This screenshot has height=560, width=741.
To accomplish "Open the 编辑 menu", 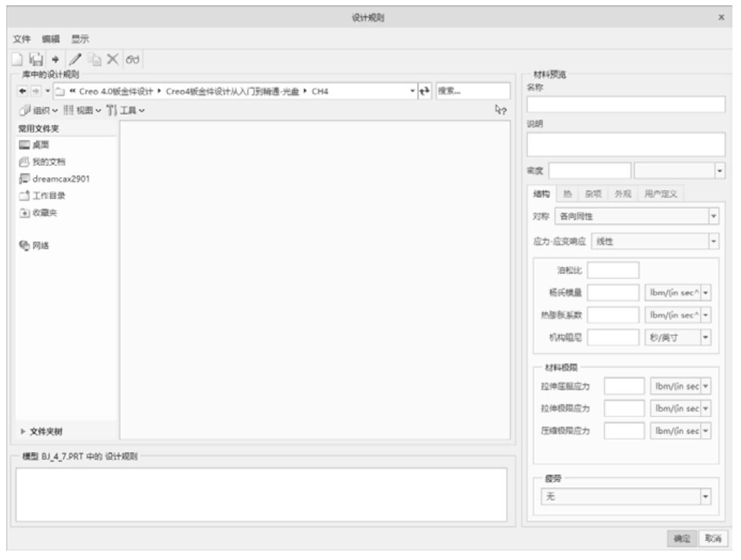I will coord(51,39).
